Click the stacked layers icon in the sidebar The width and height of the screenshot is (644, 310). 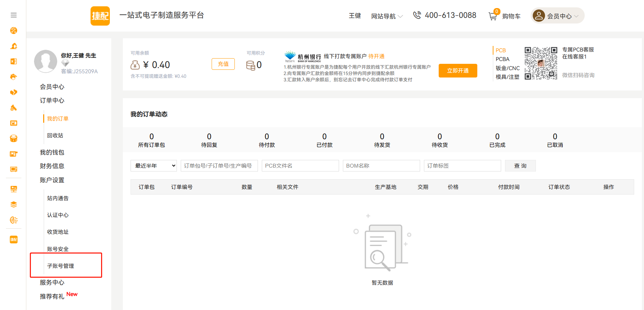[x=14, y=204]
